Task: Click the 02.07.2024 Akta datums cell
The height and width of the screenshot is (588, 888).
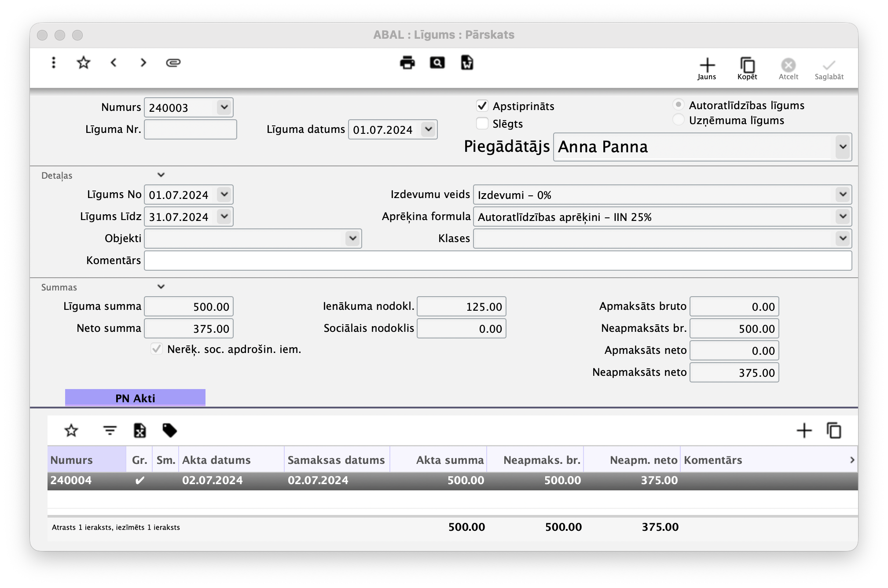Action: pos(213,480)
